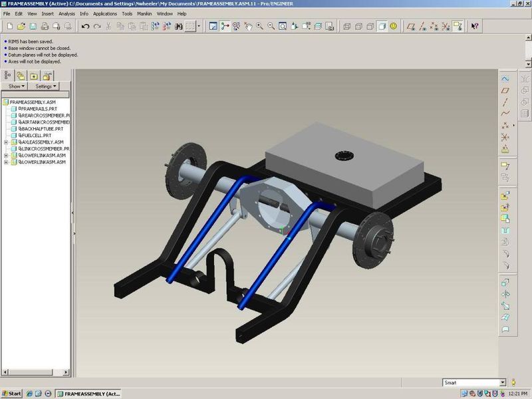The width and height of the screenshot is (532, 399).
Task: Toggle datum axes display on top toolbar
Action: (423, 27)
